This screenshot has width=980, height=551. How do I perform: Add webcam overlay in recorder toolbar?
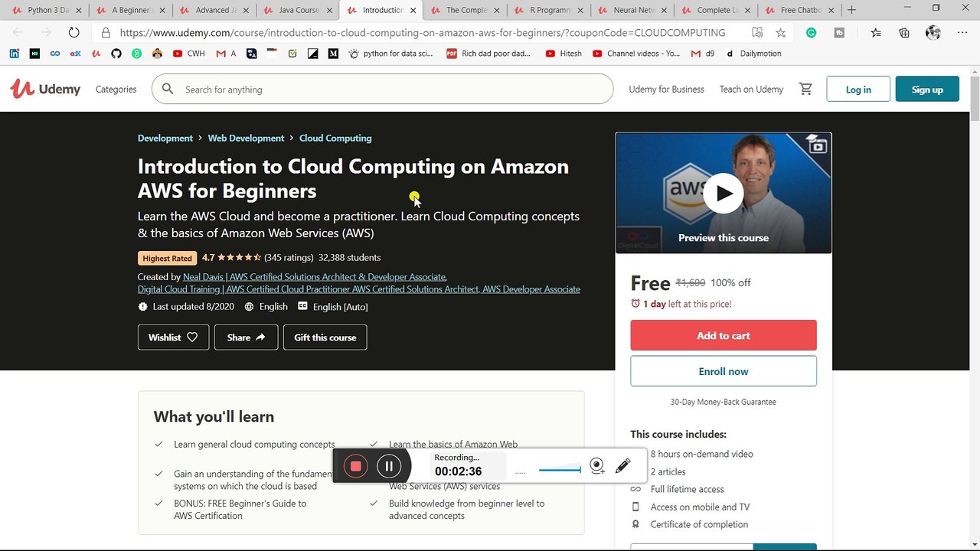point(597,466)
